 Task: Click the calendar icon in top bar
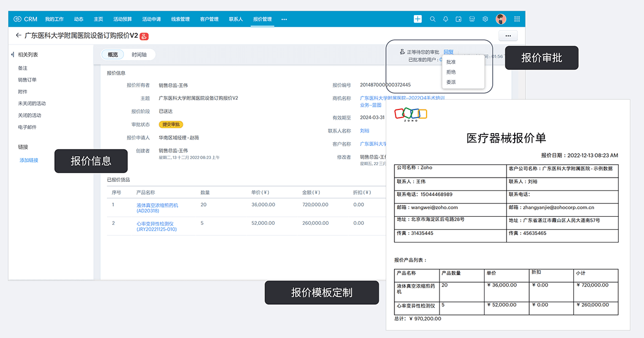click(x=458, y=19)
